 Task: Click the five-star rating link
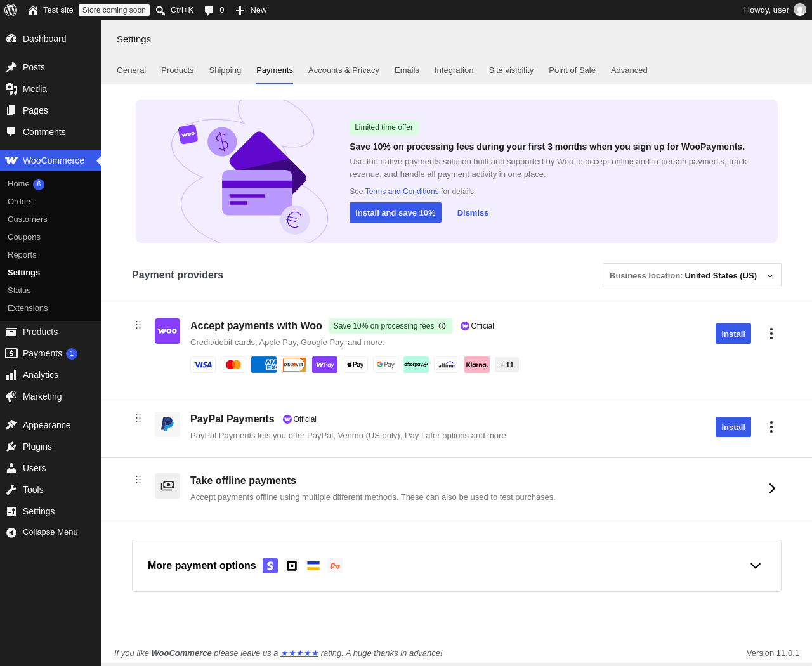click(x=299, y=653)
